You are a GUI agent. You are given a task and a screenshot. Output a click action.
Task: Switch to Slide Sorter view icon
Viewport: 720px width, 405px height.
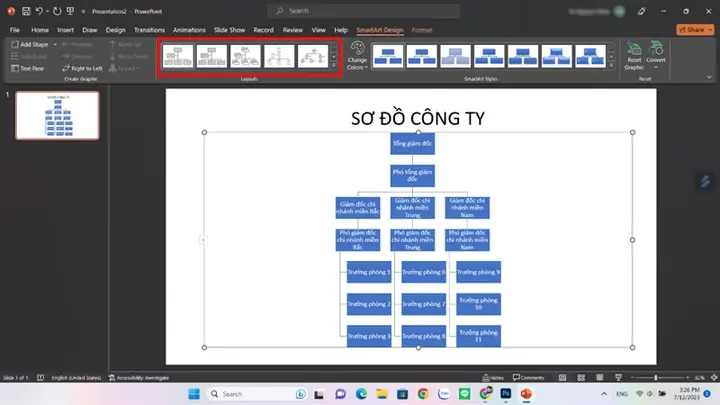tap(581, 377)
